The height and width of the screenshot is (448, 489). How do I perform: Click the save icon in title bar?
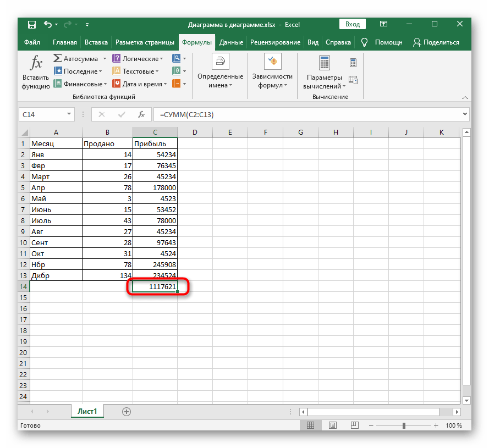tap(31, 24)
